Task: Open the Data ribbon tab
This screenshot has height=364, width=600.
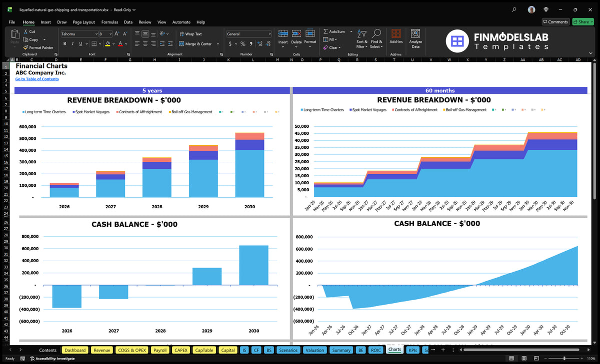Action: pyautogui.click(x=128, y=22)
